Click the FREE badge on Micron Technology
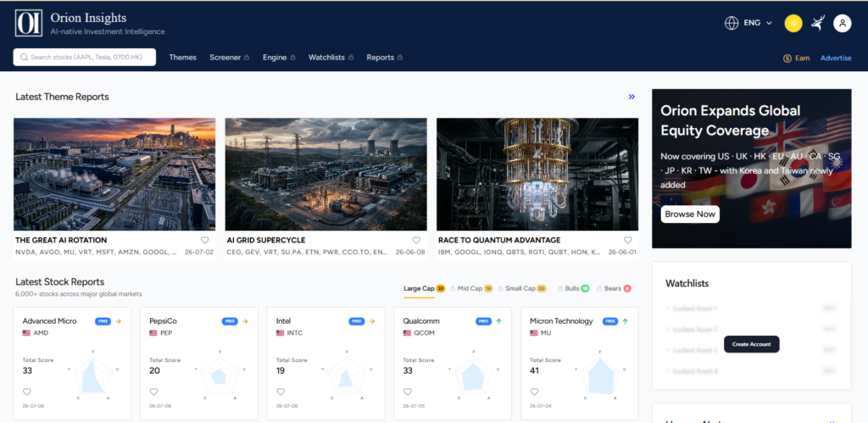 click(610, 321)
